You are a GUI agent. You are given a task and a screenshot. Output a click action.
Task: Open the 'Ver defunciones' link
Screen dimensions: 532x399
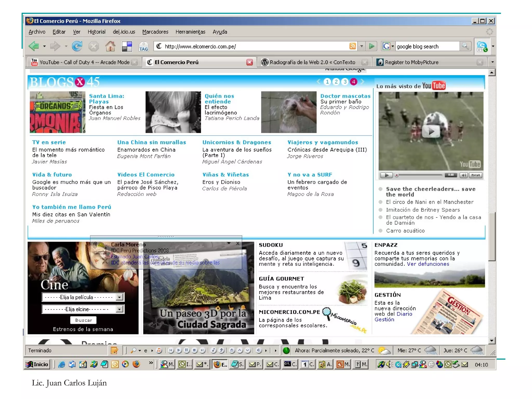(x=428, y=264)
